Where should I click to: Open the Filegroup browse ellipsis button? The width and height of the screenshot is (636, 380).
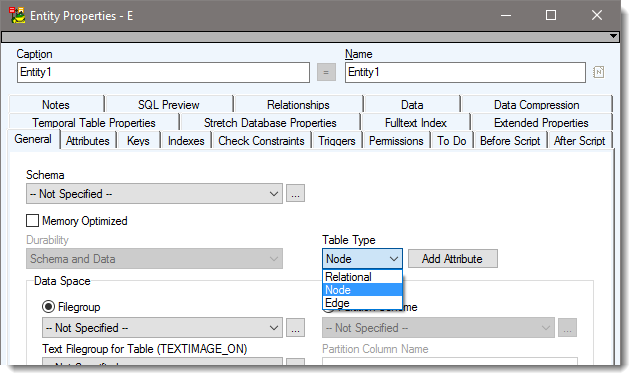pyautogui.click(x=295, y=328)
